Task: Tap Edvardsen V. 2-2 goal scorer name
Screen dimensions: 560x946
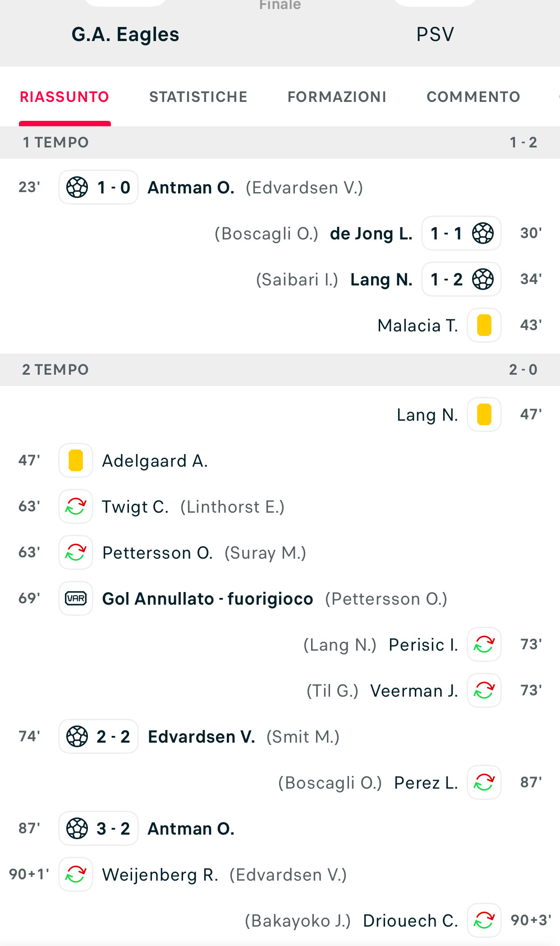Action: (x=201, y=736)
